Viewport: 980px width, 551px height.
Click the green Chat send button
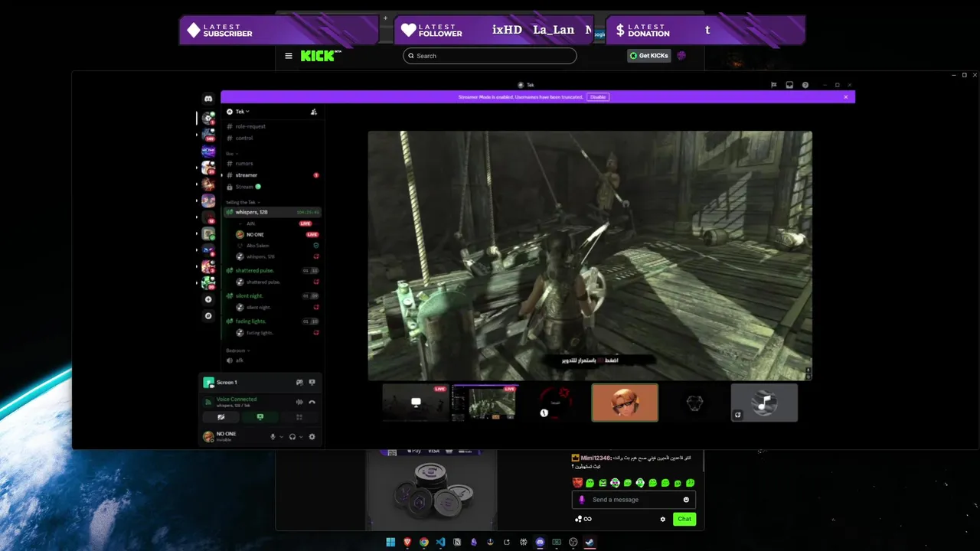(684, 519)
